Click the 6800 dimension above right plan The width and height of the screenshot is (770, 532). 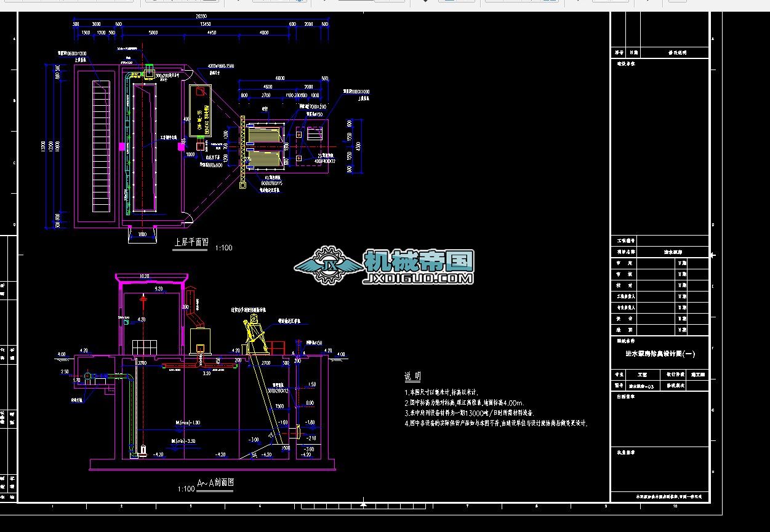[x=280, y=78]
